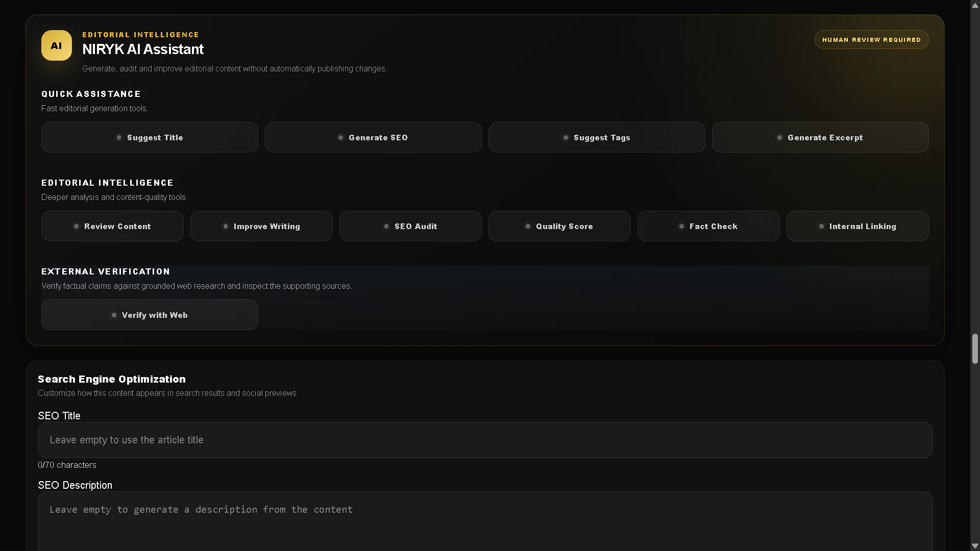Screen dimensions: 980x551
Task: Click the page scrollbar thumb
Action: click(x=975, y=349)
